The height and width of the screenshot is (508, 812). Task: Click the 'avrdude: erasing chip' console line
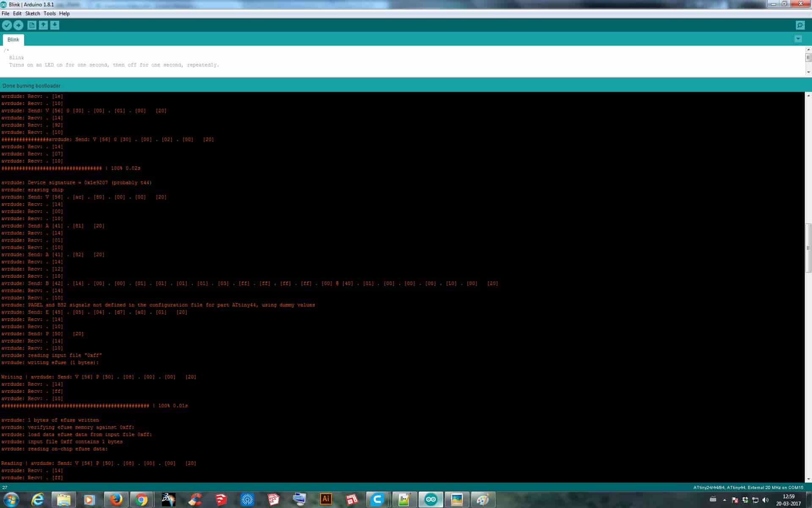pyautogui.click(x=32, y=190)
